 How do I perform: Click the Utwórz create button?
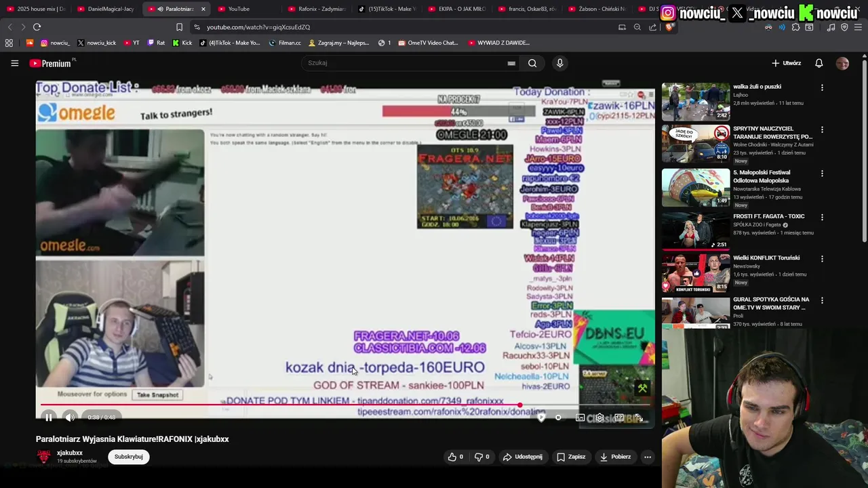[x=787, y=63]
